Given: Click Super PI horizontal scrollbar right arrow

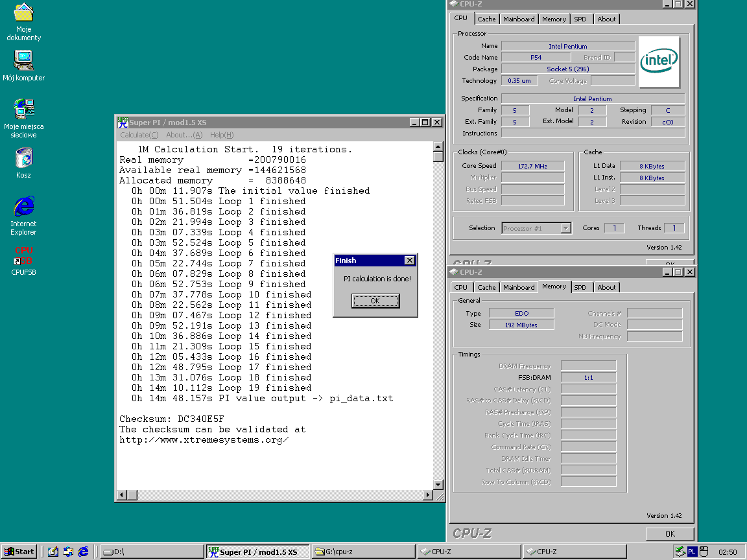Looking at the screenshot, I should click(x=428, y=495).
